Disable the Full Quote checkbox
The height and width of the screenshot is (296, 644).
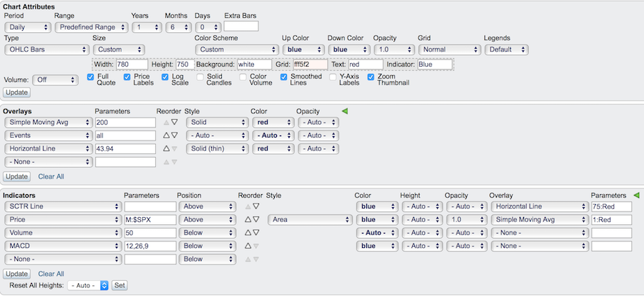(x=90, y=77)
